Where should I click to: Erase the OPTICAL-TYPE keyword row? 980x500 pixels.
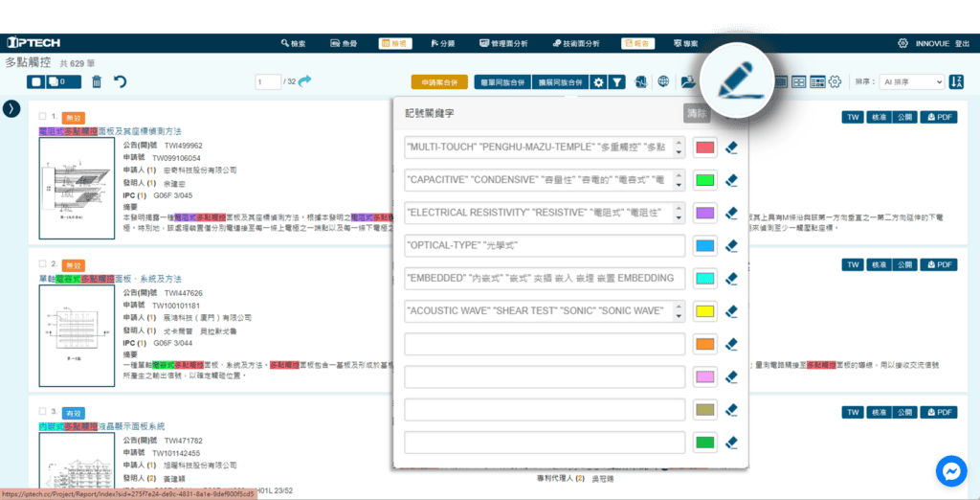tap(731, 246)
